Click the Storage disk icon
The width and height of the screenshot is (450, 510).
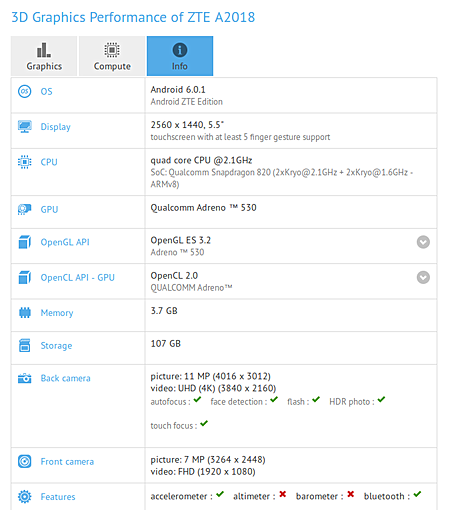[25, 345]
